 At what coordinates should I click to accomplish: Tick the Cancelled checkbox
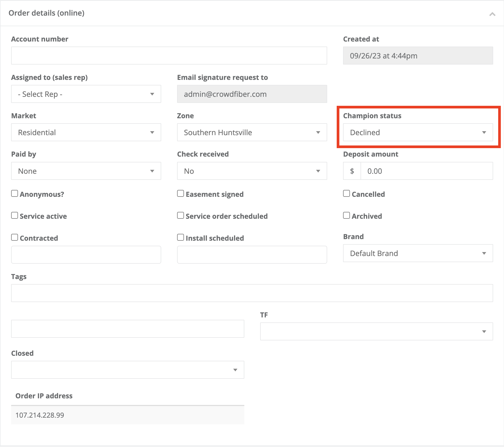pyautogui.click(x=346, y=194)
